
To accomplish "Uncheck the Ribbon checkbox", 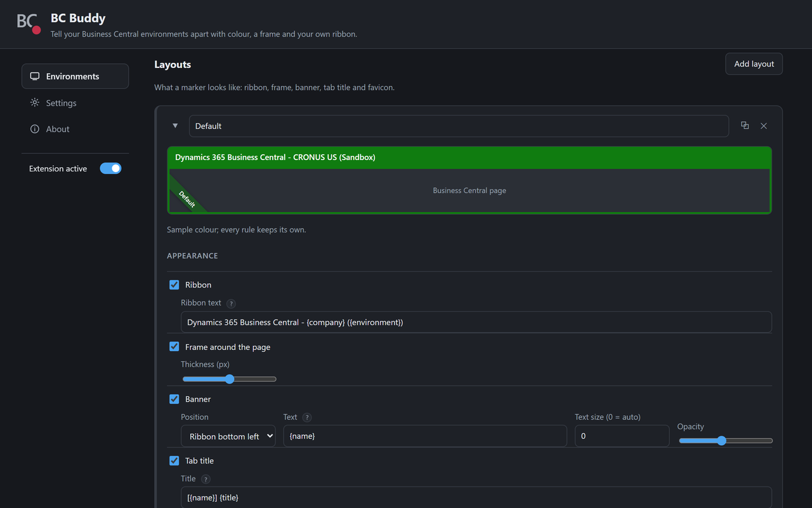I will pyautogui.click(x=174, y=284).
